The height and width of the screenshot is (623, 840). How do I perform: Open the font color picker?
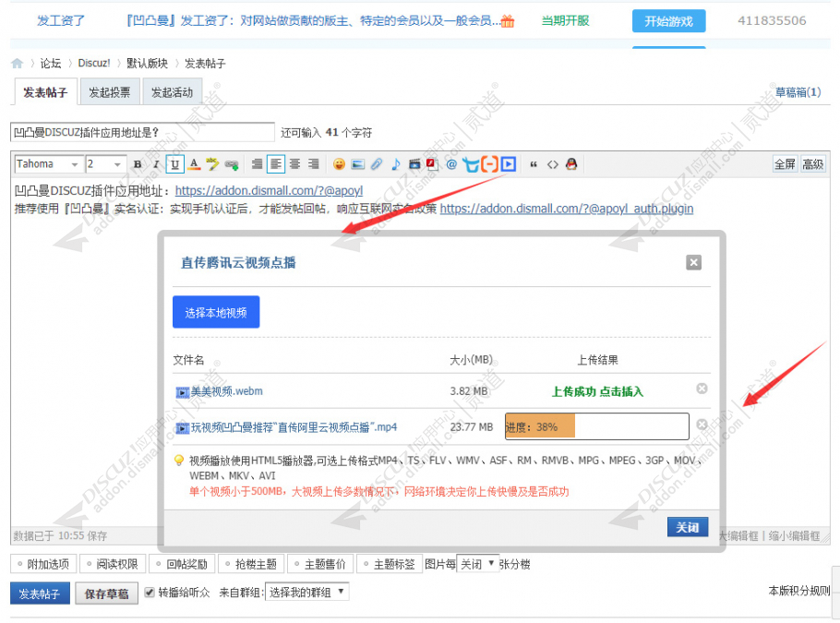pos(194,164)
